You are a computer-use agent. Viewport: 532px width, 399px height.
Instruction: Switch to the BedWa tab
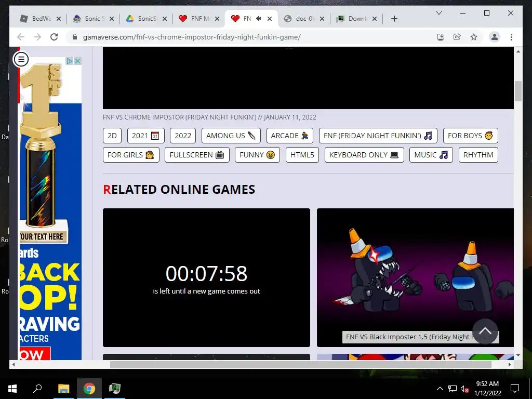(41, 19)
